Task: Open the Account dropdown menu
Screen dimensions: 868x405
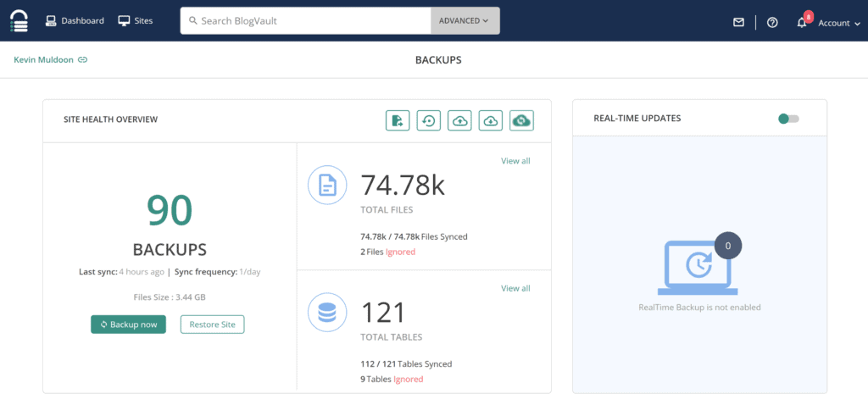Action: (x=837, y=23)
